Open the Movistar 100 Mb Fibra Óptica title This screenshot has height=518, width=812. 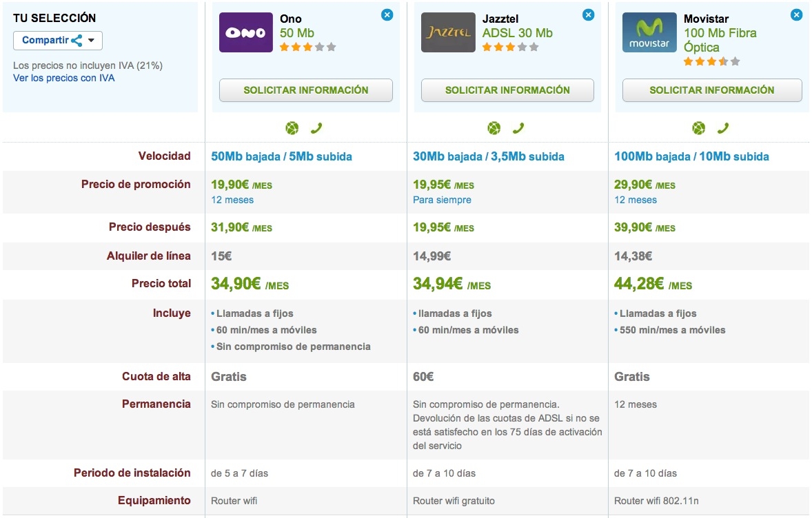click(720, 41)
